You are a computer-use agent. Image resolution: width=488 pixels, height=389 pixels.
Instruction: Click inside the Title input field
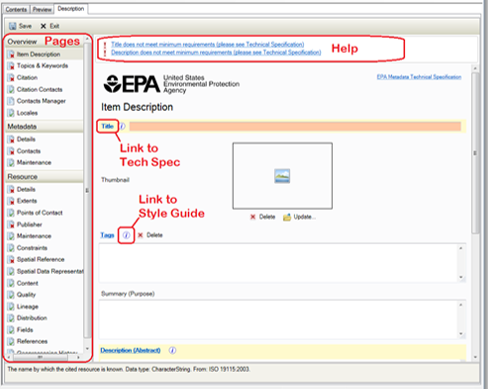point(295,126)
